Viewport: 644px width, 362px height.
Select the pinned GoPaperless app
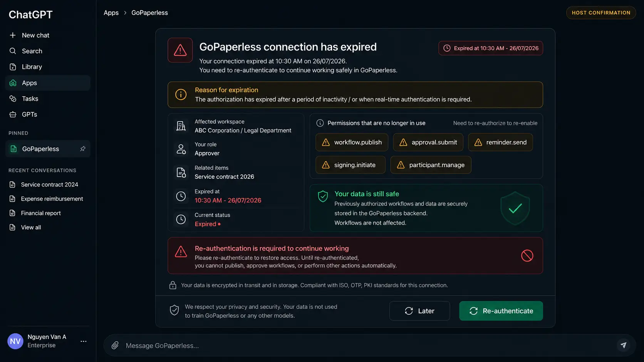point(48,148)
